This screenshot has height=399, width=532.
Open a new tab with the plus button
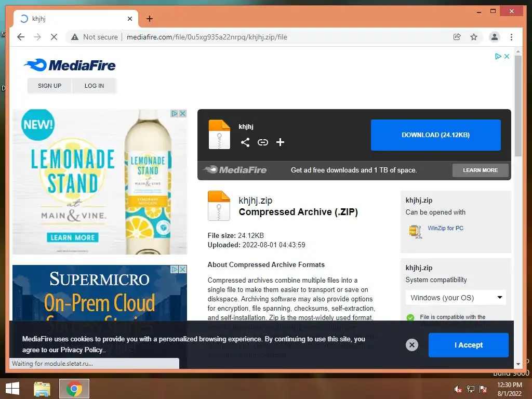point(150,19)
